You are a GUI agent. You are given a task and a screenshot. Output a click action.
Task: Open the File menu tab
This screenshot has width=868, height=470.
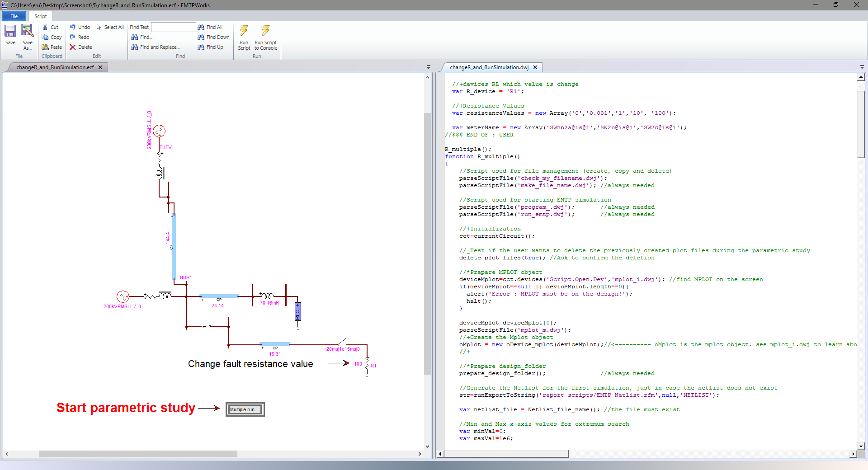tap(14, 16)
